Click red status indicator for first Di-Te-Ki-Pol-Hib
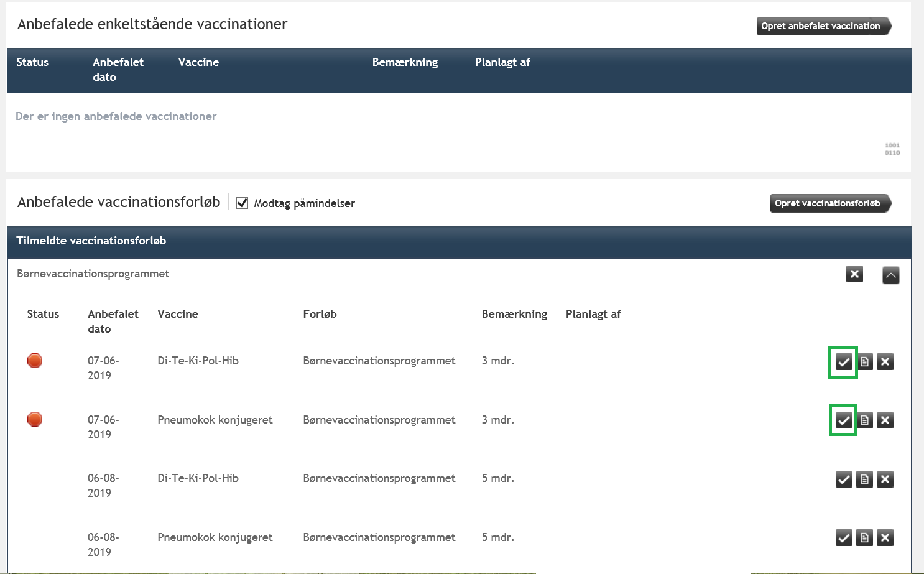Viewport: 924px width, 574px height. click(35, 361)
